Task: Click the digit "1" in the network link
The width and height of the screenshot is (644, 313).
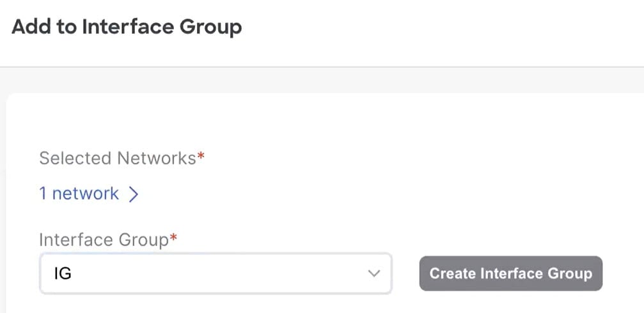Action: pos(43,193)
